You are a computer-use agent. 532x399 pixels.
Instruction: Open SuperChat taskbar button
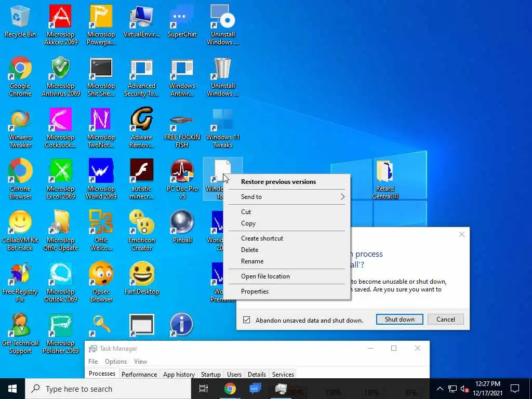255,389
